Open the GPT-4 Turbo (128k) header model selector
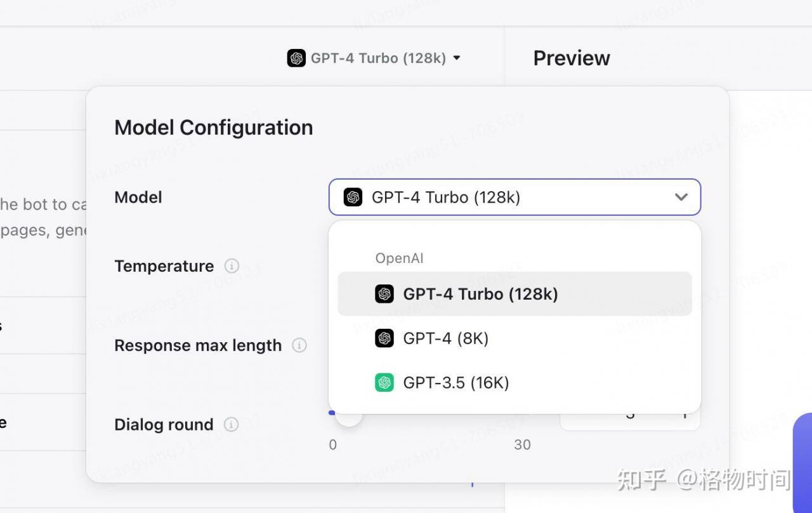812x513 pixels. [x=374, y=58]
